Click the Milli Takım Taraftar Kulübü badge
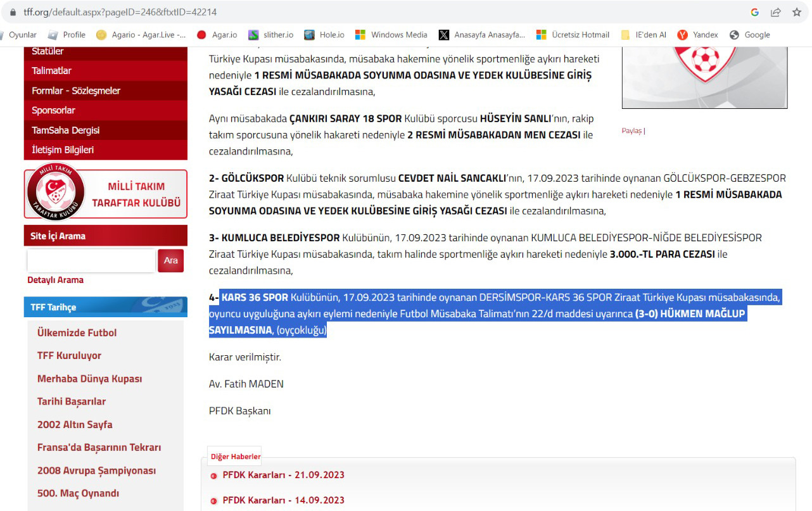The width and height of the screenshot is (812, 511). click(105, 191)
